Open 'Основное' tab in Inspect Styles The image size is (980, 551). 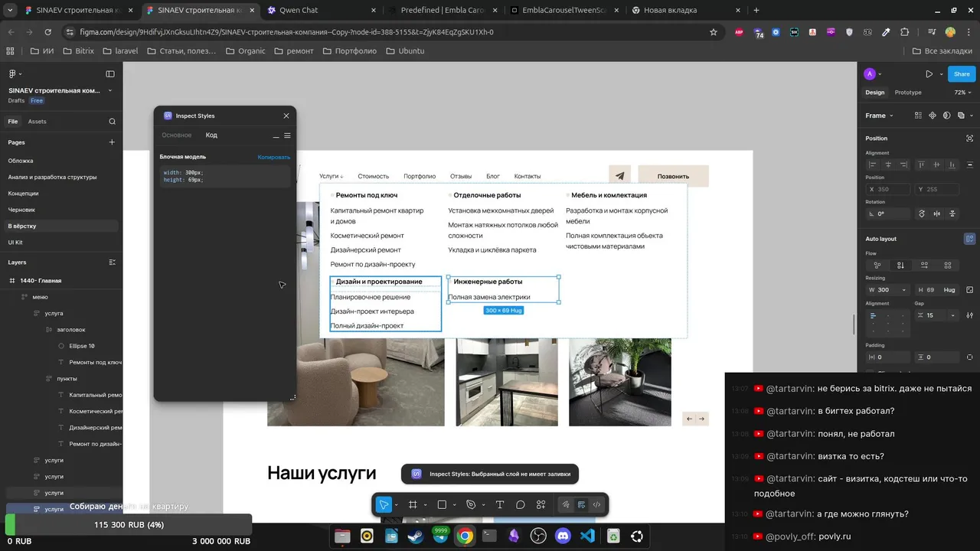point(177,135)
